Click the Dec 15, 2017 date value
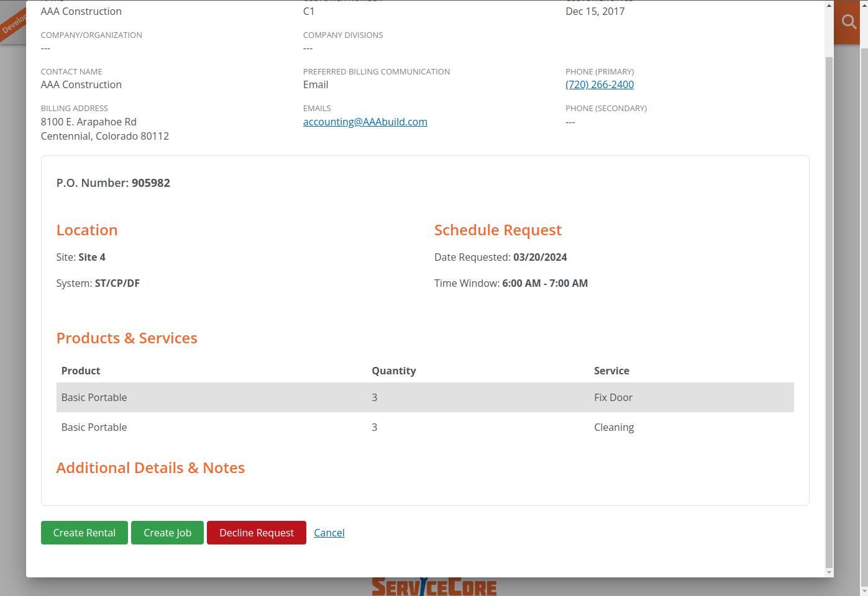The width and height of the screenshot is (868, 596). [x=595, y=11]
